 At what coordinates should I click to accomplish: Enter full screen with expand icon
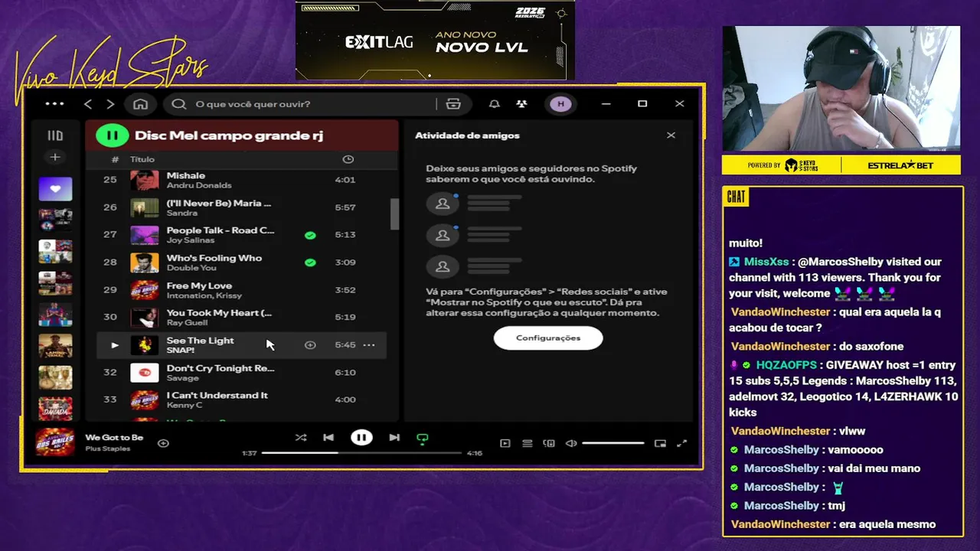pos(682,443)
